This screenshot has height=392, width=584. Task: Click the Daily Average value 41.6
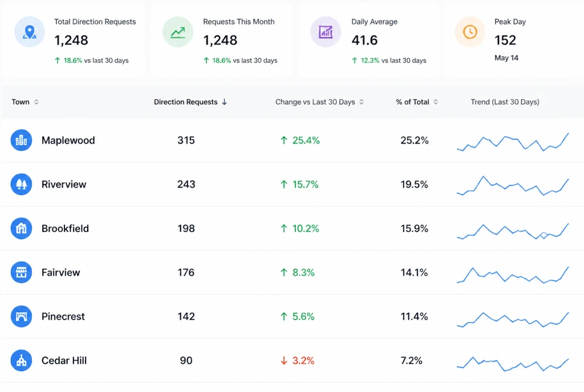click(x=364, y=40)
